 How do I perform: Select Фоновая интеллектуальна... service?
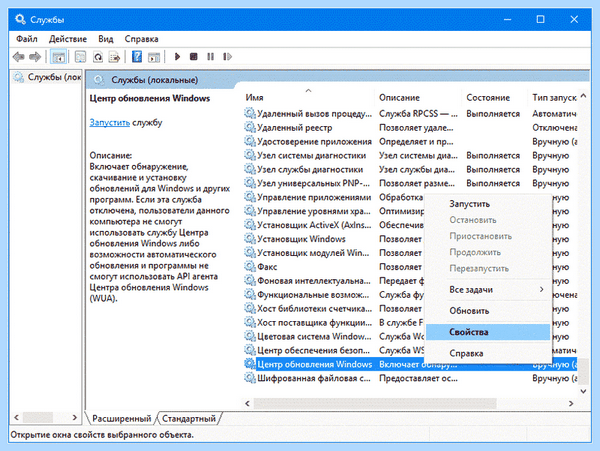click(334, 280)
